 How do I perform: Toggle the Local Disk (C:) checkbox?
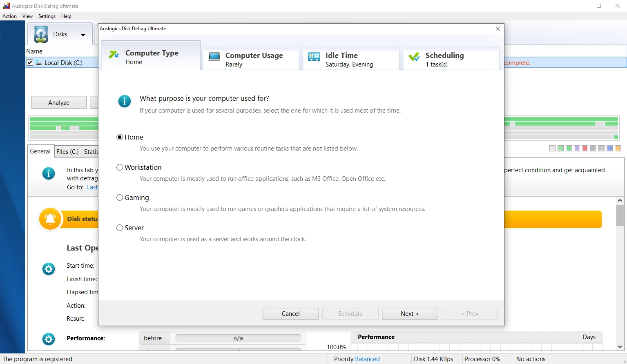[x=30, y=62]
